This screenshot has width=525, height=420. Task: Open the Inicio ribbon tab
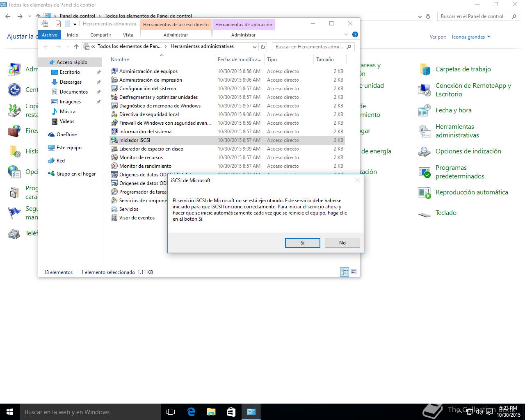click(x=73, y=35)
